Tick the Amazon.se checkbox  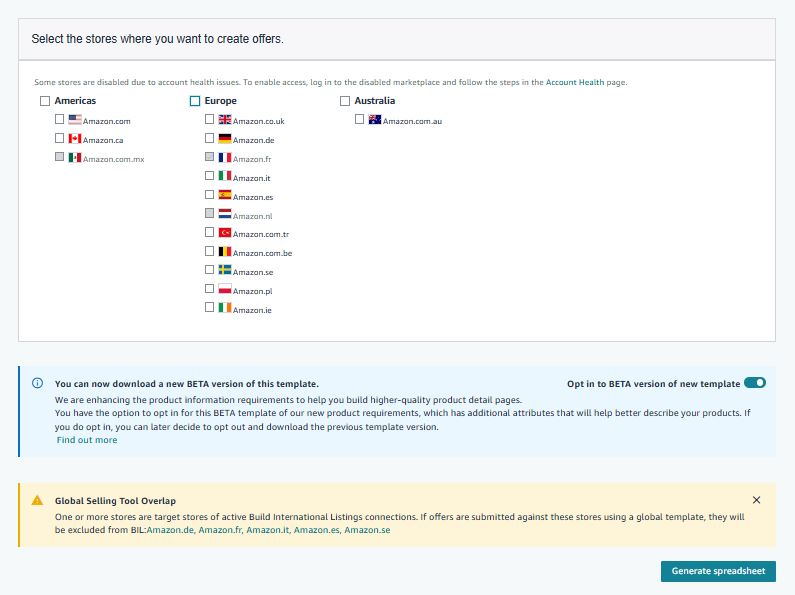[209, 270]
